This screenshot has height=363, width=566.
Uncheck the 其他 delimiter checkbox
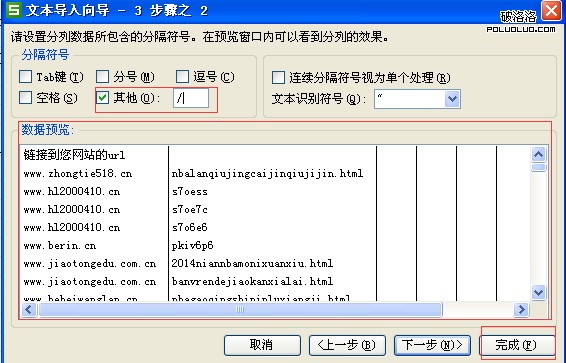(103, 97)
